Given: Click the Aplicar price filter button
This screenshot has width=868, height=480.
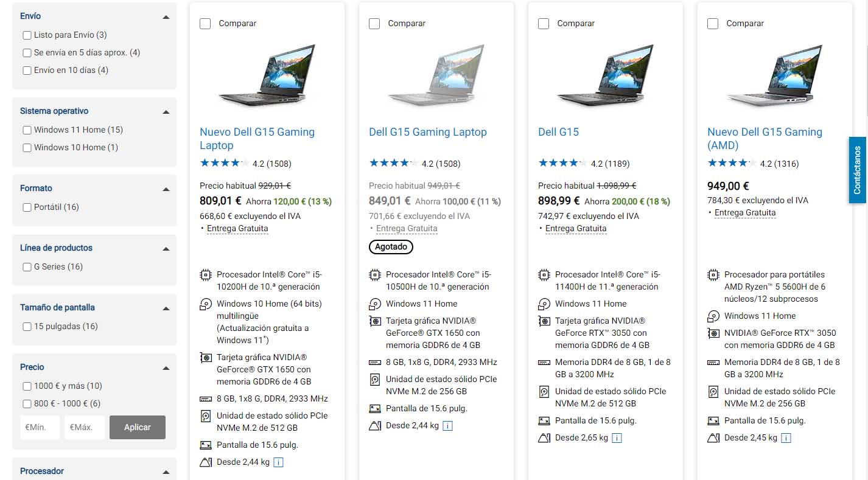Looking at the screenshot, I should click(x=137, y=427).
